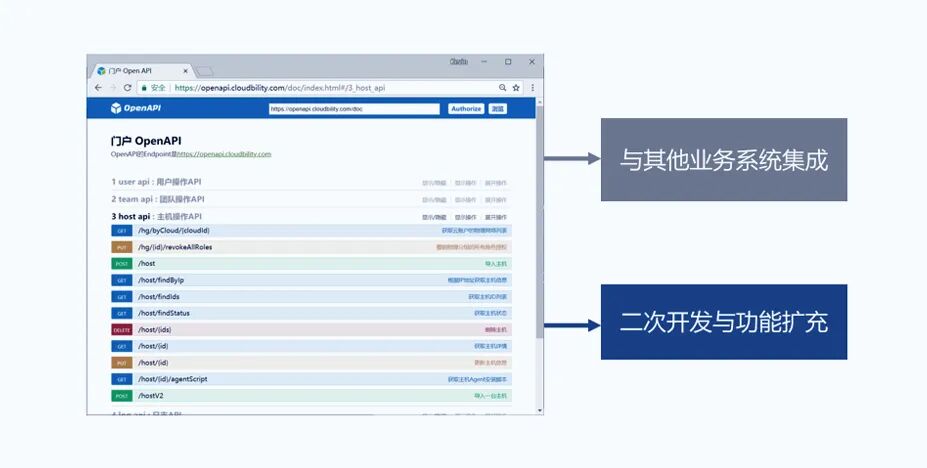Viewport: 927px width, 468px height.
Task: Click the scrollbar down arrow at bottom
Action: [539, 410]
